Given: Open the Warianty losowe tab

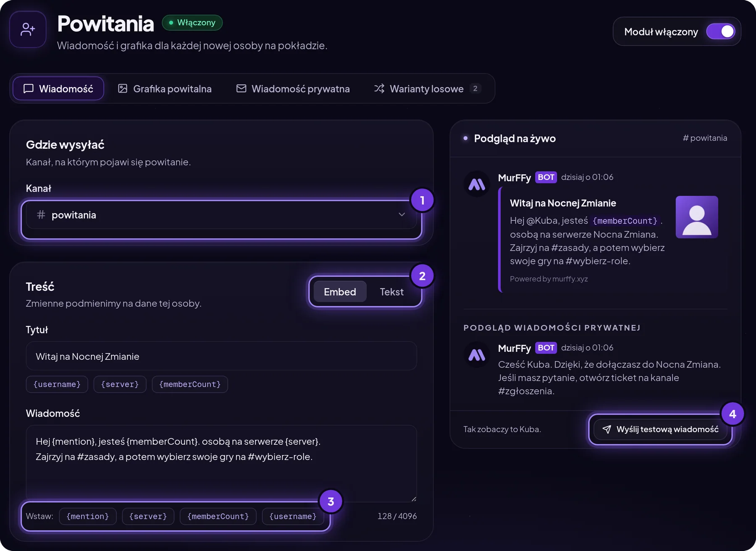Looking at the screenshot, I should (428, 89).
